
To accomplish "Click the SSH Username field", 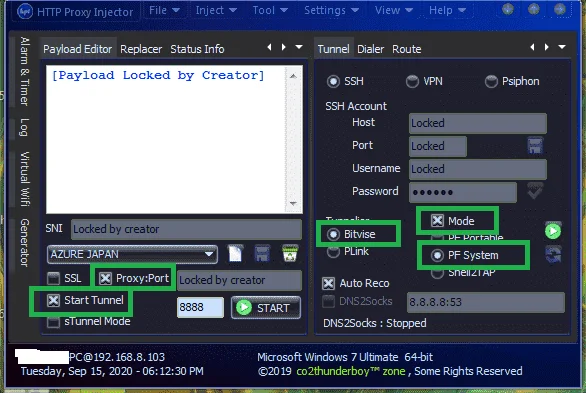I will coord(478,169).
